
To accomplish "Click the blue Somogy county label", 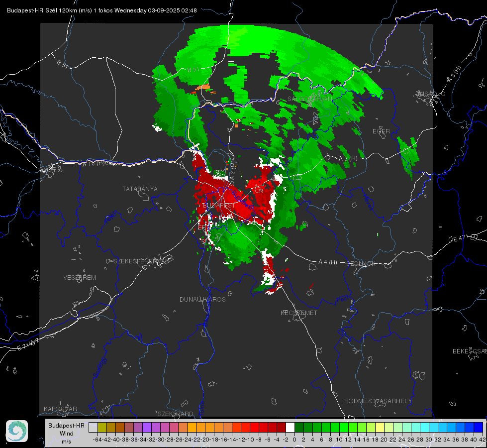I will coord(99,367).
